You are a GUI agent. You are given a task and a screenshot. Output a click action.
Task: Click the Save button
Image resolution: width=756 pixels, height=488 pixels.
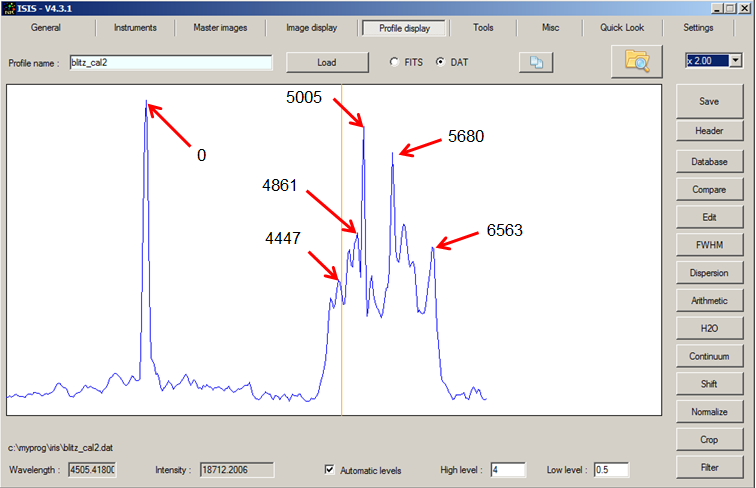tap(708, 101)
